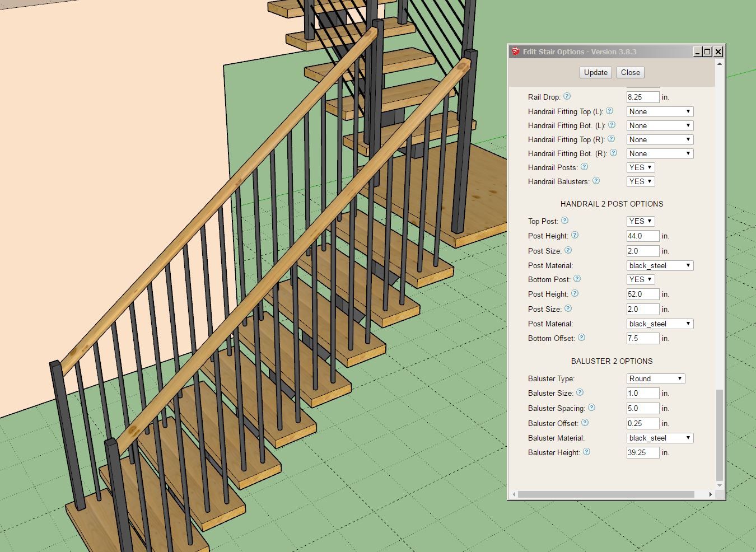Click the SketchUp icon in dialog title bar
The image size is (756, 552).
tap(515, 52)
